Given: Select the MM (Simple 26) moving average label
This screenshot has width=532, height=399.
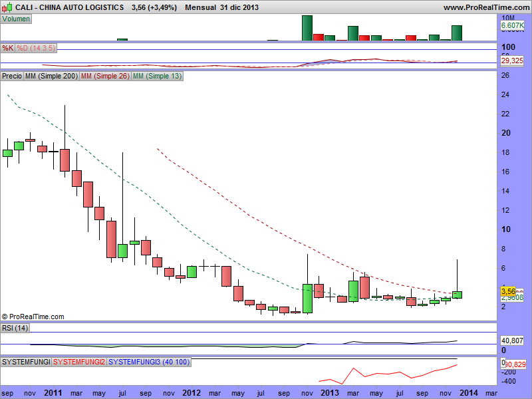Looking at the screenshot, I should pos(105,76).
